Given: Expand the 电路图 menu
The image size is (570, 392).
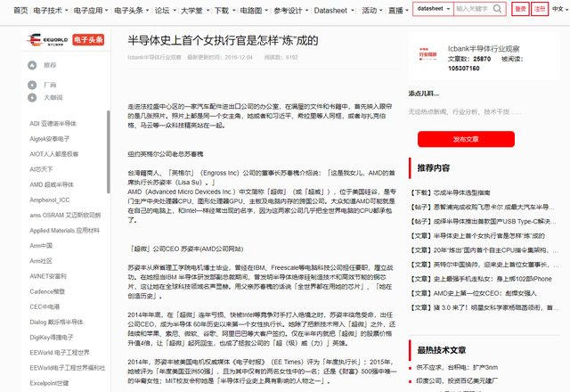Looking at the screenshot, I should pos(254,11).
